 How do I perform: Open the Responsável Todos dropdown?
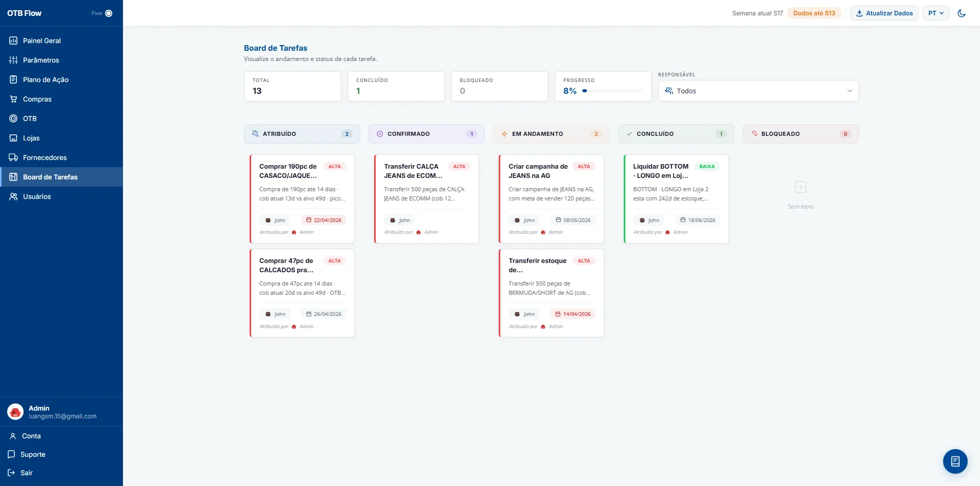click(758, 91)
